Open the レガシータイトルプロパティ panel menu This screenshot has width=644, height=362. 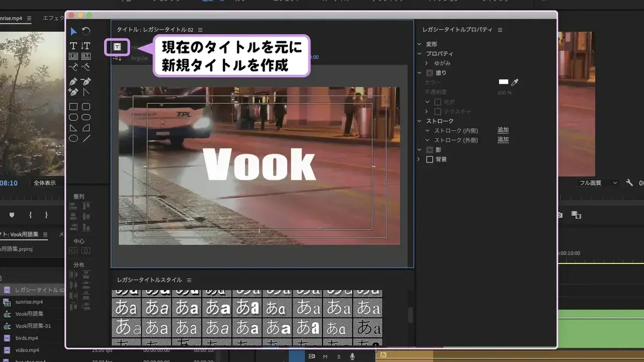click(500, 30)
